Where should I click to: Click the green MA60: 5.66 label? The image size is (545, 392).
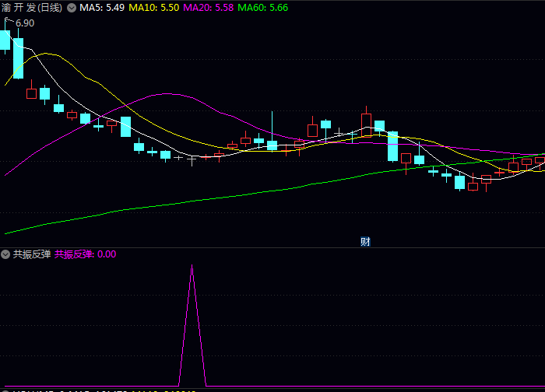tap(262, 8)
